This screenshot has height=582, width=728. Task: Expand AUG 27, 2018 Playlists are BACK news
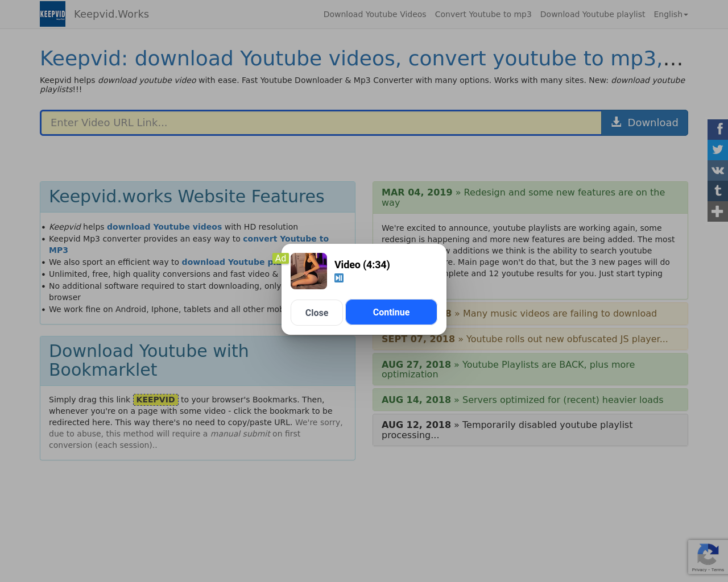(x=530, y=369)
